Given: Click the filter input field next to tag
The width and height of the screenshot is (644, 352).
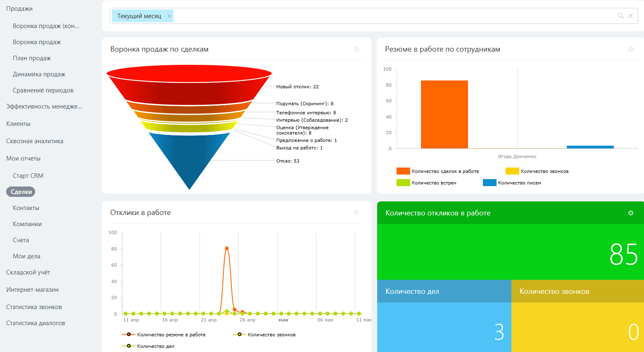Looking at the screenshot, I should (x=392, y=16).
